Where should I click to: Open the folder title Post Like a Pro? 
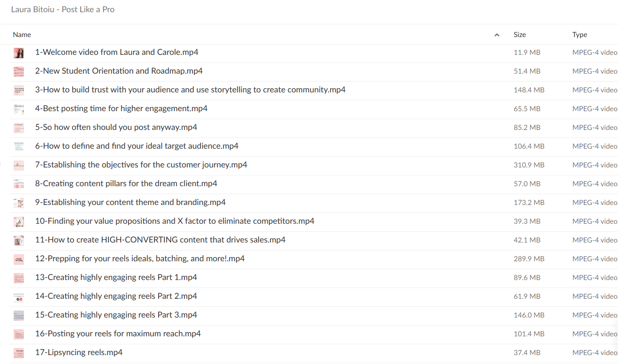[x=63, y=9]
